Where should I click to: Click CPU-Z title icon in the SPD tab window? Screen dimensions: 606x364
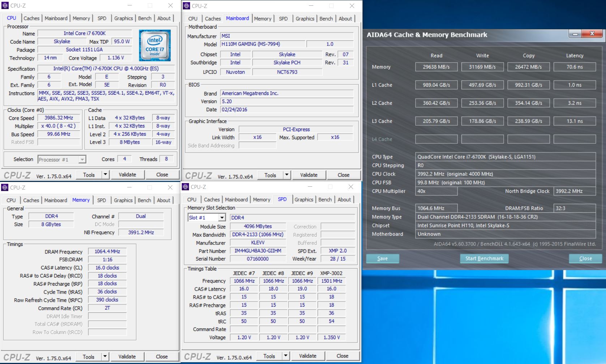[186, 187]
